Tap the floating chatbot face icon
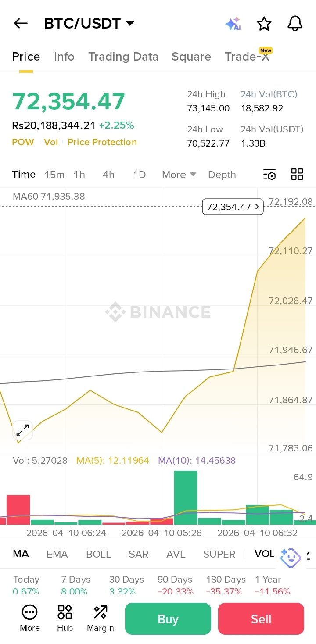The height and width of the screenshot is (644, 316). point(290,557)
